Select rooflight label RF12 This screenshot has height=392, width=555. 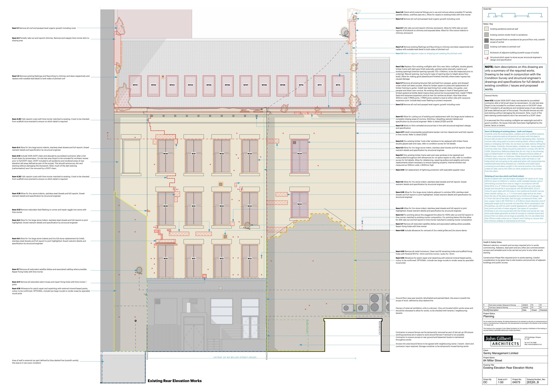338,85
